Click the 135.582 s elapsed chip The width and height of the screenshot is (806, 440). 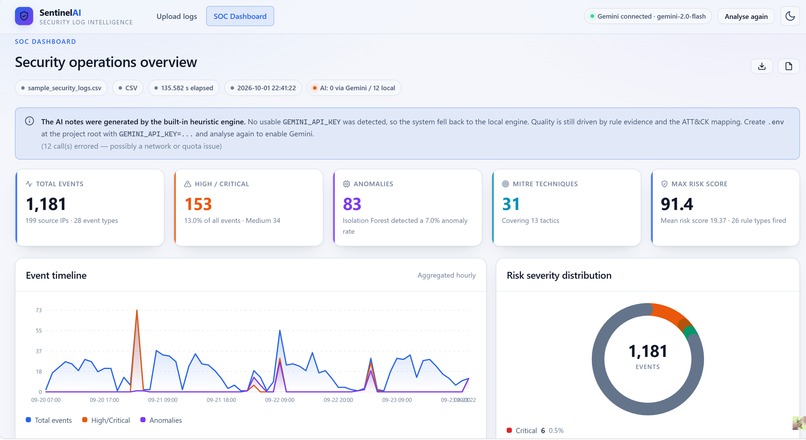pyautogui.click(x=184, y=88)
